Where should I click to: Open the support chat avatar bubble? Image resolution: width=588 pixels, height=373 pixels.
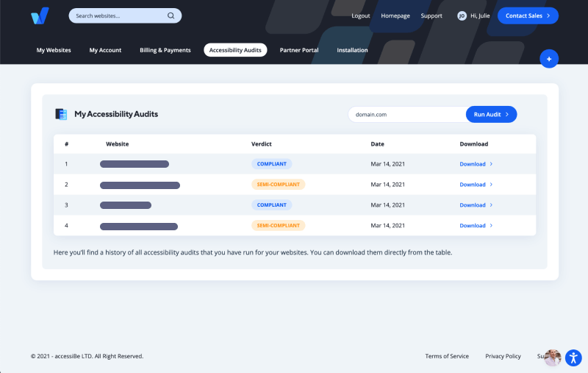552,357
